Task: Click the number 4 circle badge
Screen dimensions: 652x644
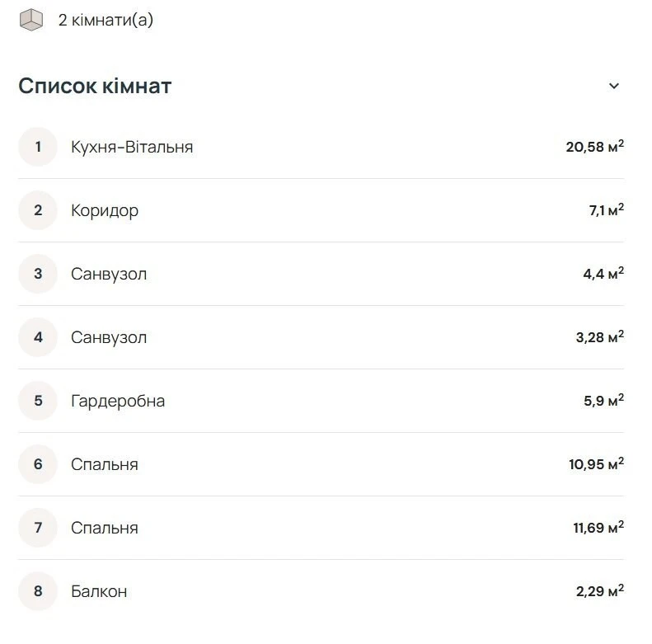Action: point(38,337)
